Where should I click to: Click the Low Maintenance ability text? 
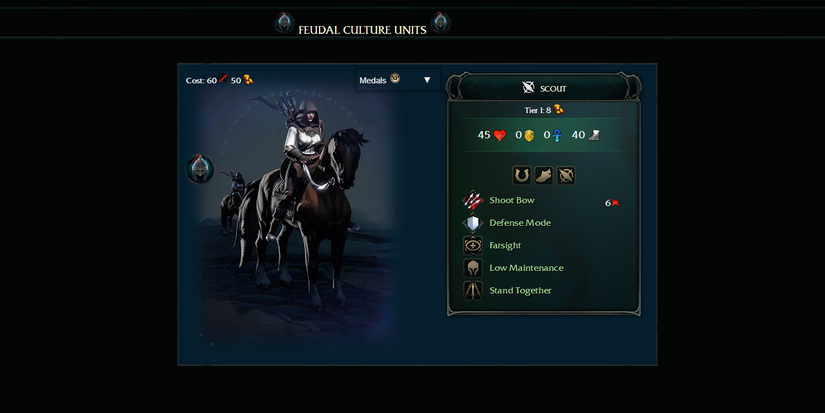coord(526,268)
